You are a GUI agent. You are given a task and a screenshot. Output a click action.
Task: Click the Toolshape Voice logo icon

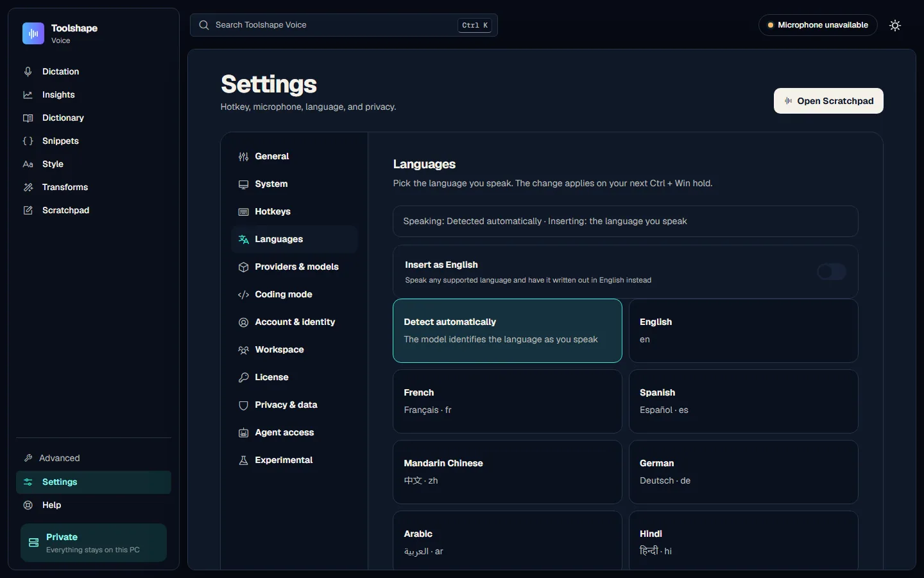33,33
